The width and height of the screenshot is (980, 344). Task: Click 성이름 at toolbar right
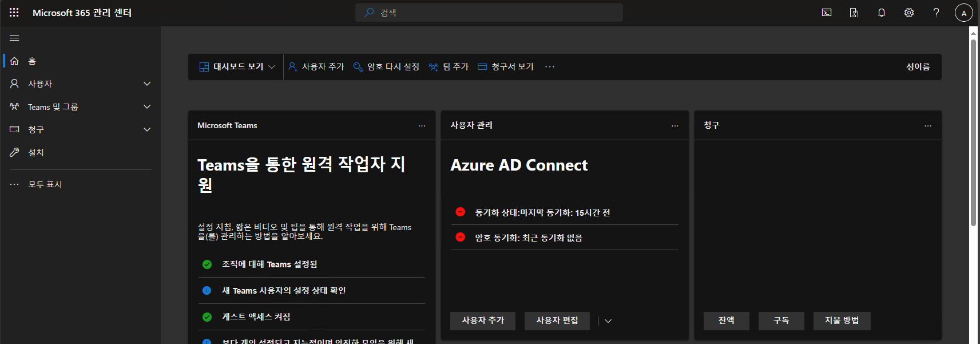[918, 67]
